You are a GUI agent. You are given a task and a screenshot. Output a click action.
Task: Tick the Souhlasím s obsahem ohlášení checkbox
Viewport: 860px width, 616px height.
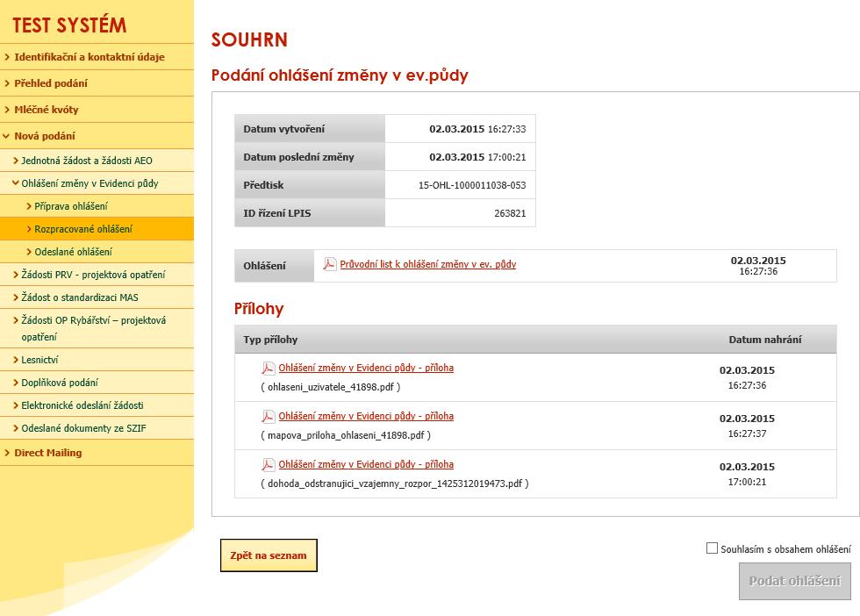click(x=712, y=548)
